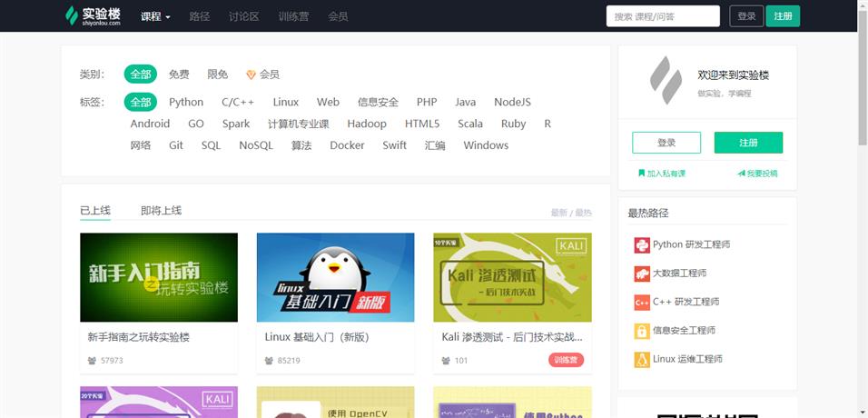Click the 算法 tag
Image resolution: width=868 pixels, height=418 pixels.
tap(301, 145)
